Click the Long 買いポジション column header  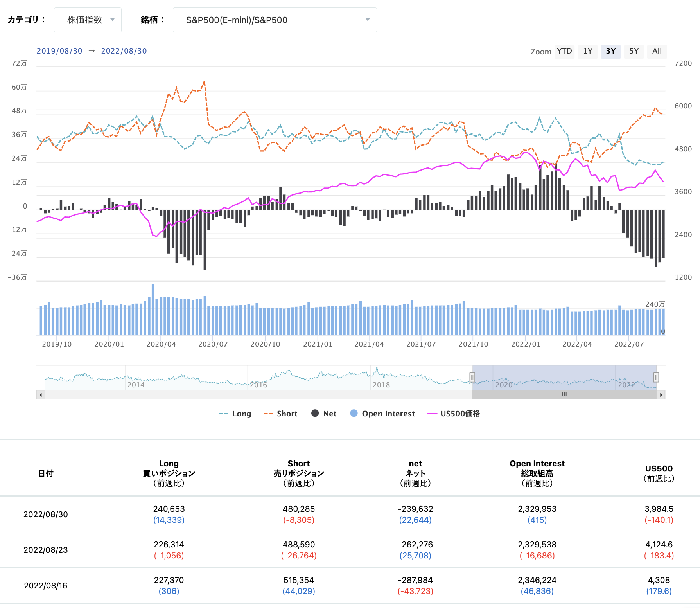pos(169,473)
